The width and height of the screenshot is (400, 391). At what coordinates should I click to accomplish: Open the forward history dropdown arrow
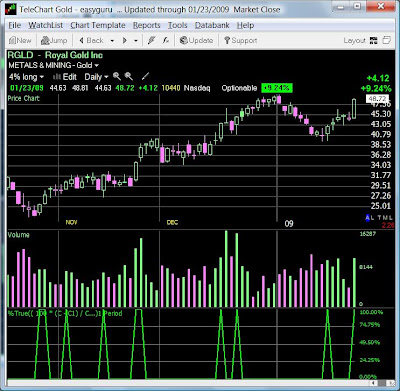136,41
